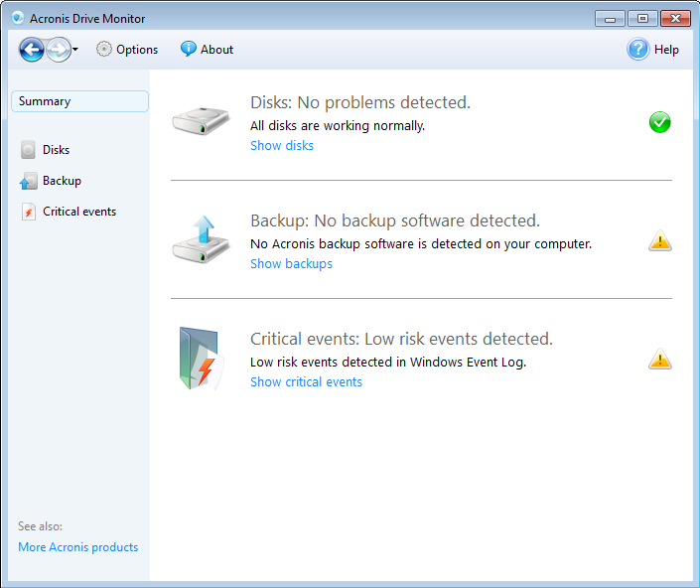Viewport: 700px width, 588px height.
Task: Click the Critical events warning triangle icon
Action: pyautogui.click(x=660, y=359)
